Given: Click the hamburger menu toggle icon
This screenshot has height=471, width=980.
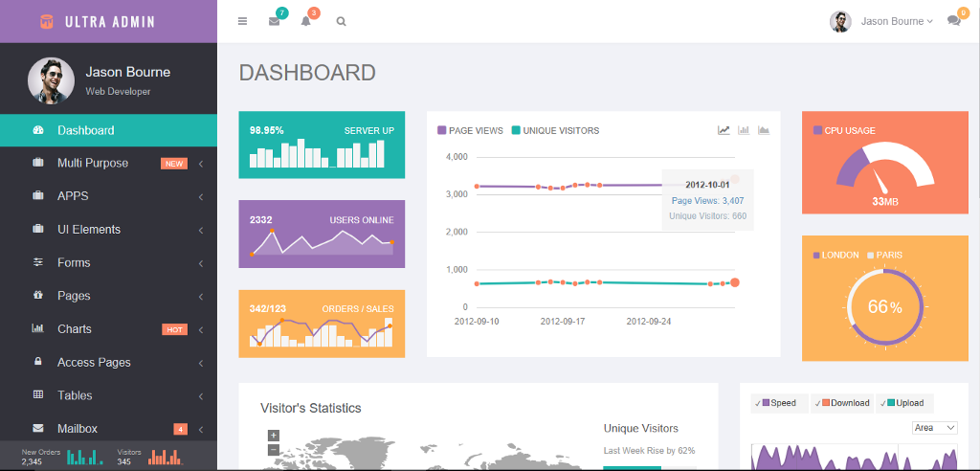Looking at the screenshot, I should point(242,21).
